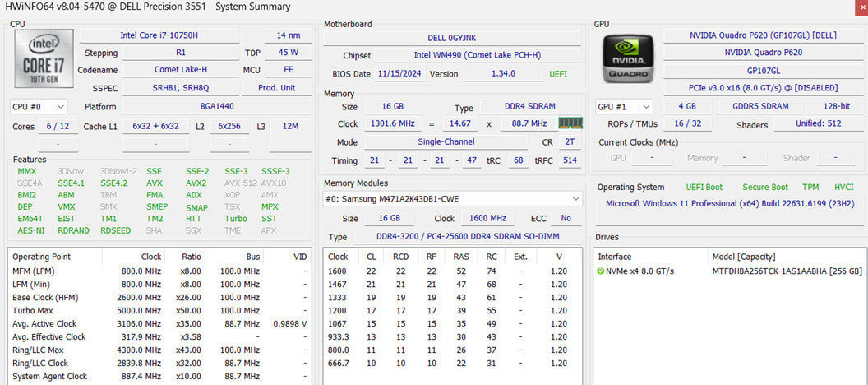The width and height of the screenshot is (868, 385).
Task: Click the CL column header in timings table
Action: tap(371, 257)
